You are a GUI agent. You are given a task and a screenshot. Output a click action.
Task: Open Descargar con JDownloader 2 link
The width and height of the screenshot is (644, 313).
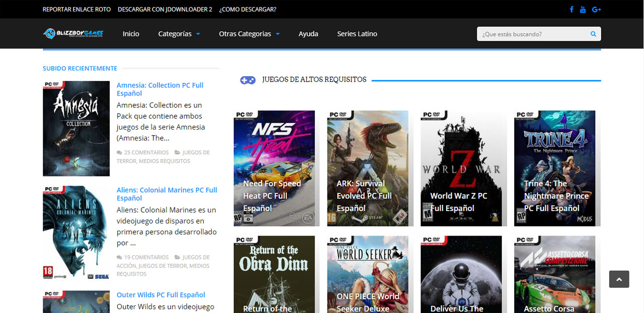point(165,10)
